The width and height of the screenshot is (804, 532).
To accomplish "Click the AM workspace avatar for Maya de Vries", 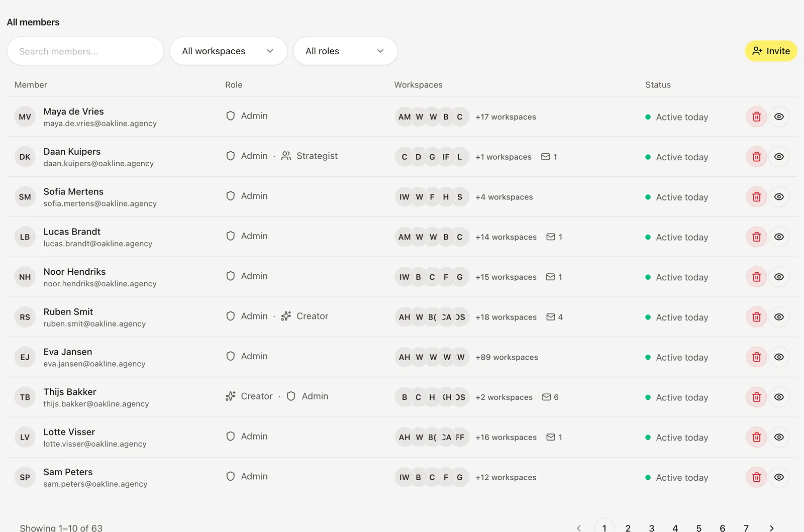I will pyautogui.click(x=405, y=117).
